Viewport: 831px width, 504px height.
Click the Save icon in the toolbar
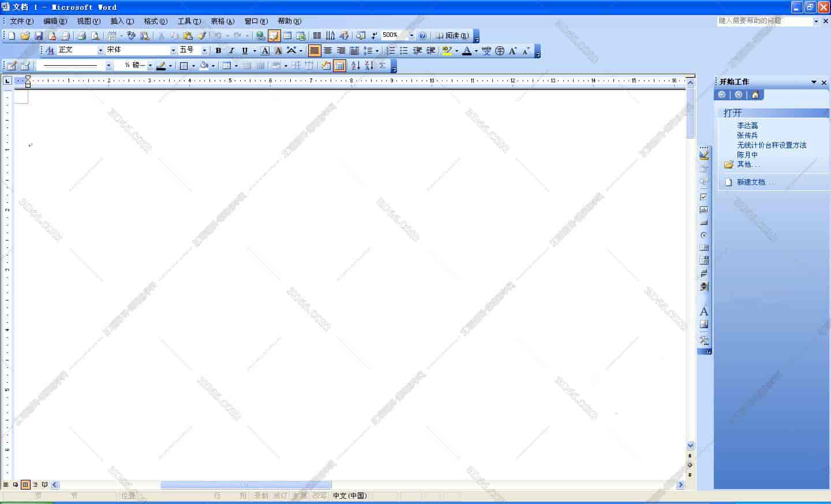point(39,36)
